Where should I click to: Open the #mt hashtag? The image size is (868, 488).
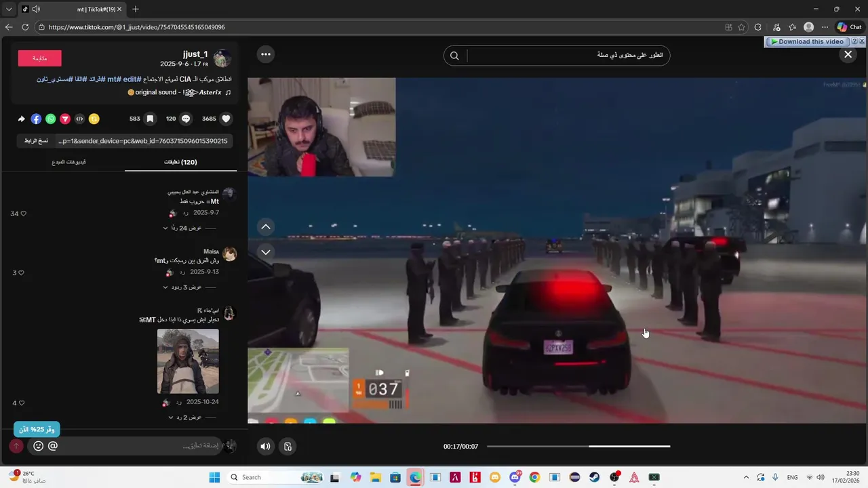pyautogui.click(x=113, y=79)
